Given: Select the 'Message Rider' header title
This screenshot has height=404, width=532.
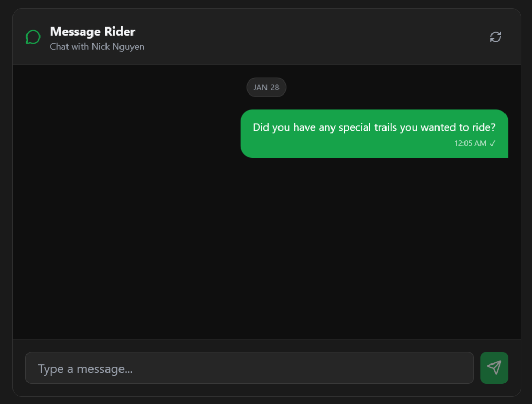Looking at the screenshot, I should point(92,32).
